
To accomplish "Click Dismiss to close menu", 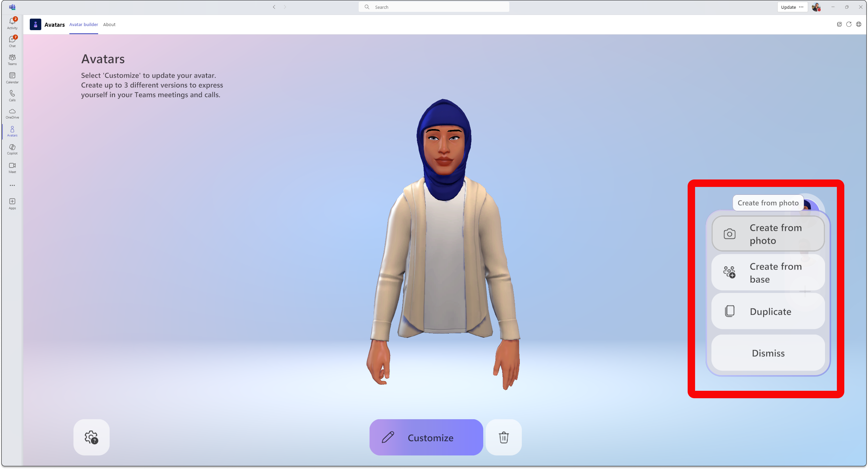I will coord(768,352).
